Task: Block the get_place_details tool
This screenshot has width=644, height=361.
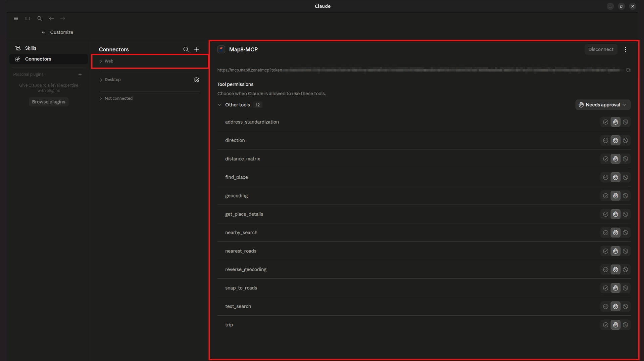Action: [x=626, y=214]
